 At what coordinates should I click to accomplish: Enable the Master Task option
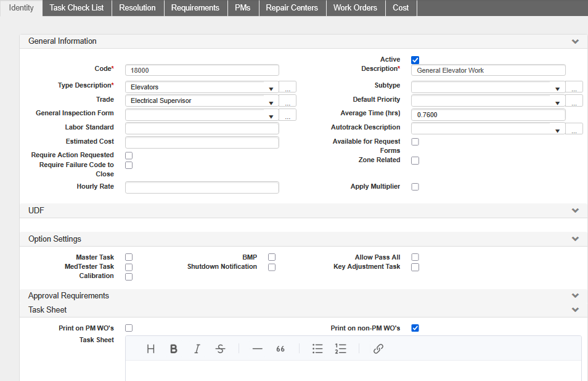coord(129,257)
